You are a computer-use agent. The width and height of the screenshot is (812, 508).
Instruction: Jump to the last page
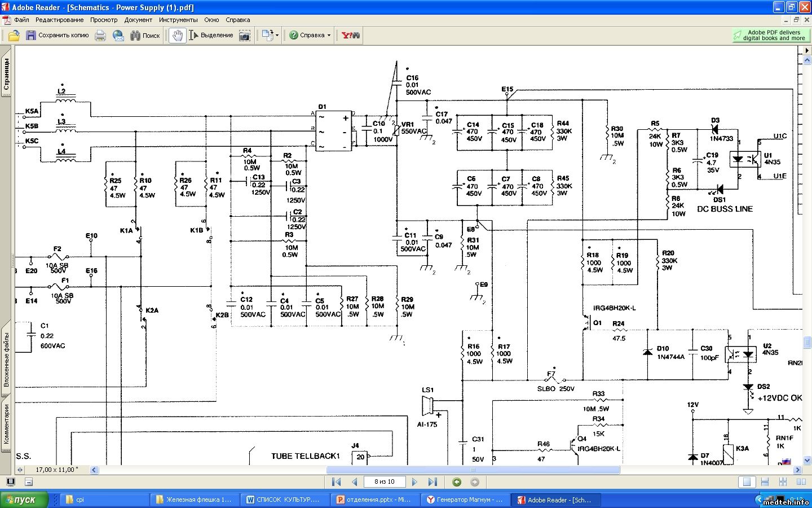[x=433, y=482]
